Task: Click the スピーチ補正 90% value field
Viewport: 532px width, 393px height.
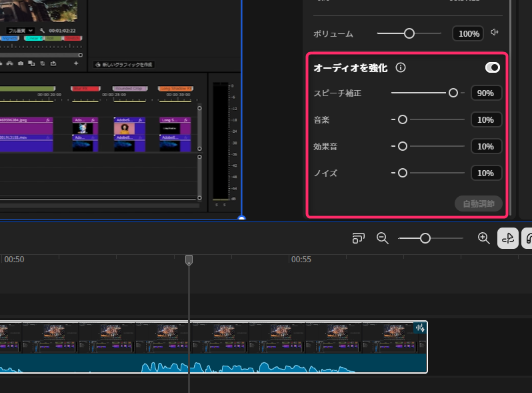Action: [486, 93]
